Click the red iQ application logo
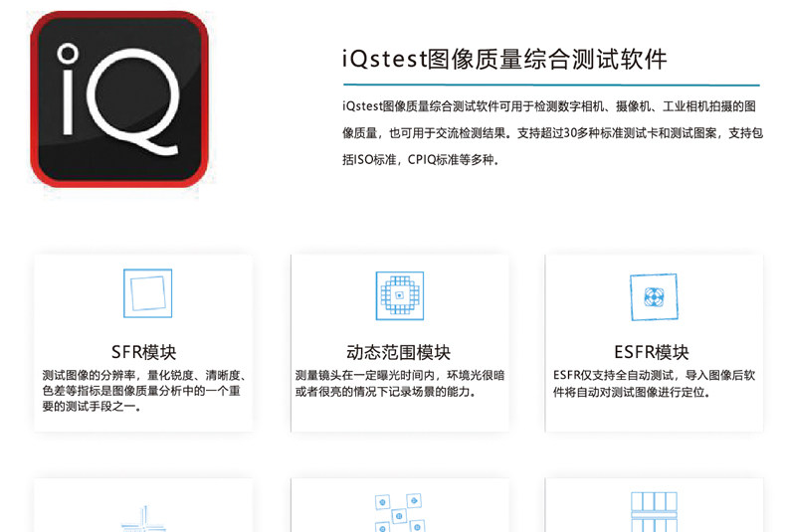 (119, 99)
